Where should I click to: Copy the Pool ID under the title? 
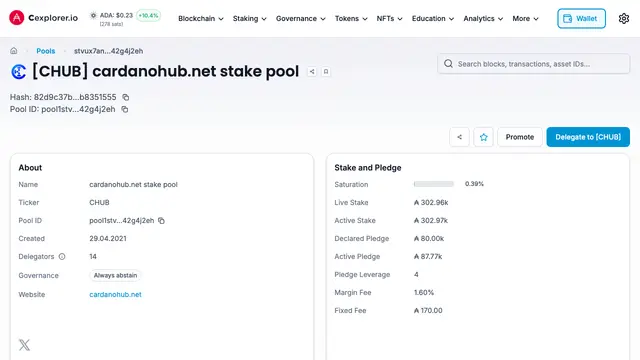(125, 109)
